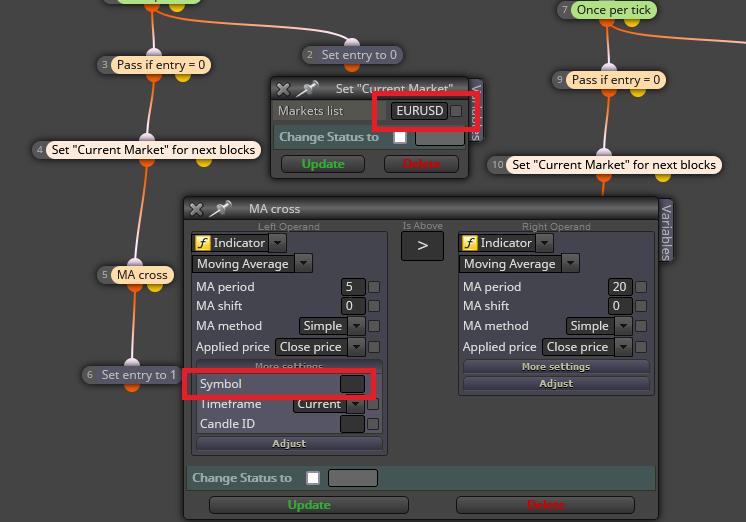This screenshot has height=522, width=746.
Task: Open Variables tab of MA cross panel
Action: pos(666,232)
